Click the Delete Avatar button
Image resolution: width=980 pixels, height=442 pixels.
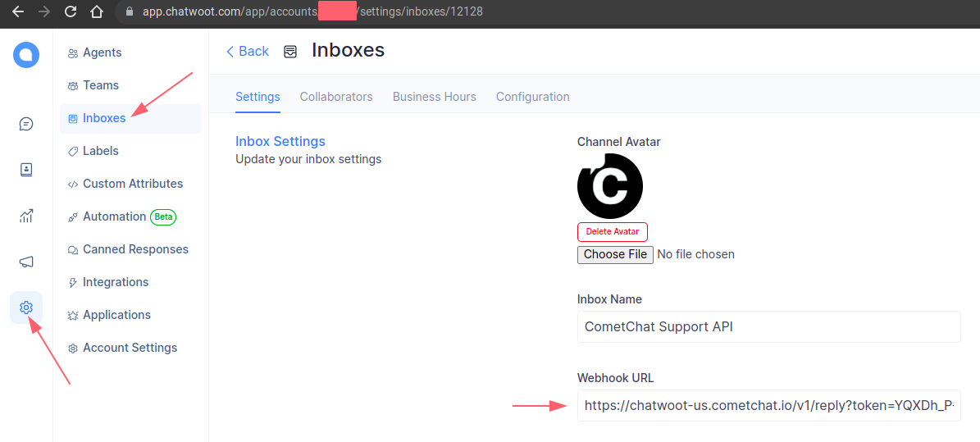coord(613,232)
